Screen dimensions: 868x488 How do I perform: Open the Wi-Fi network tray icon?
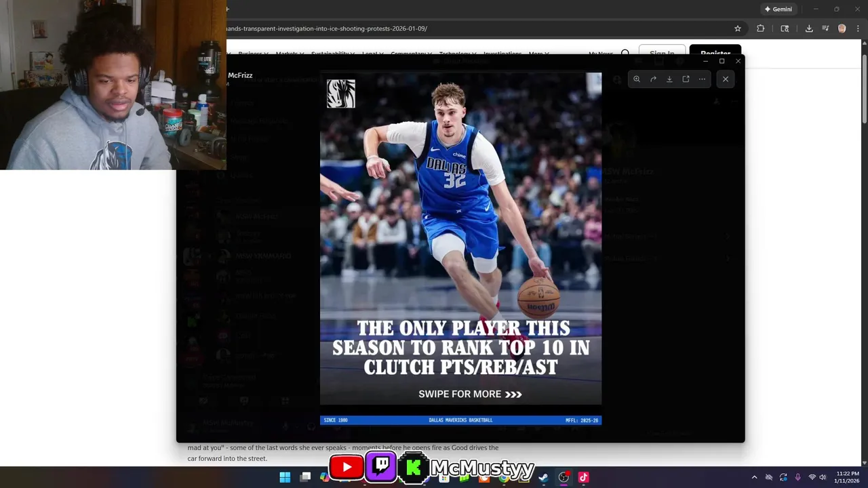coord(812,477)
